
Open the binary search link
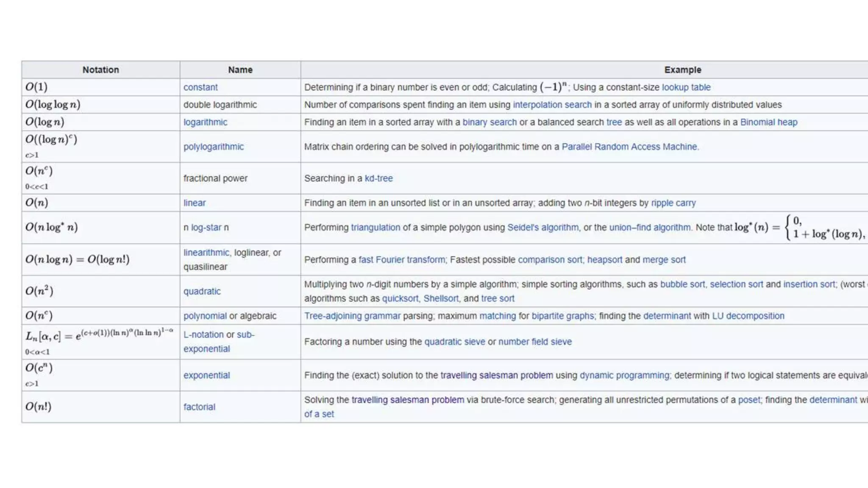(x=489, y=122)
